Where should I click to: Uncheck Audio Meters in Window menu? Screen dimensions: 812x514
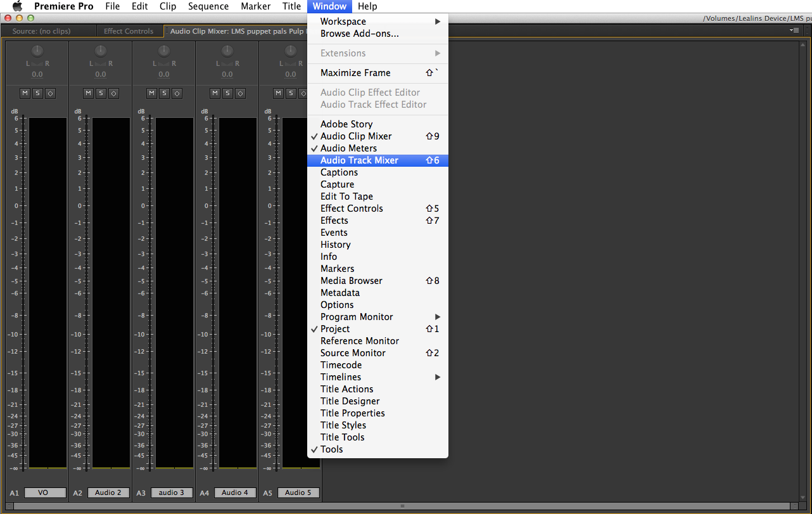[377, 148]
